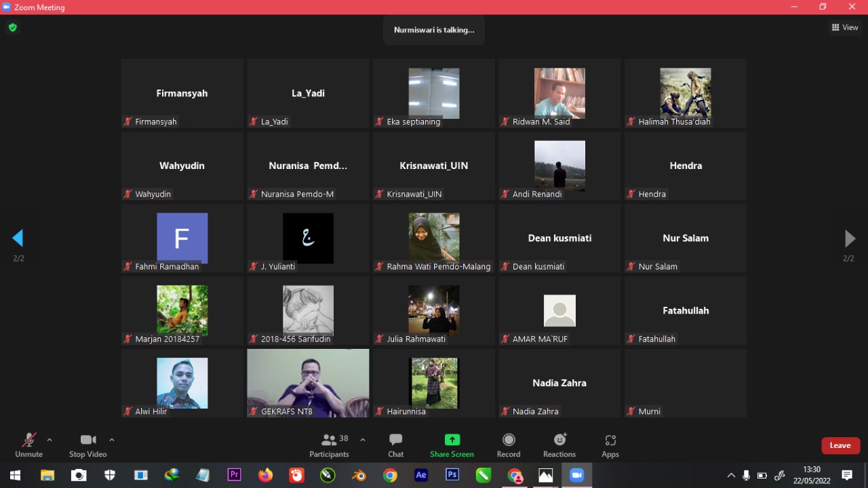Viewport: 868px width, 488px height.
Task: Click the green encryption shield icon
Action: coord(12,28)
